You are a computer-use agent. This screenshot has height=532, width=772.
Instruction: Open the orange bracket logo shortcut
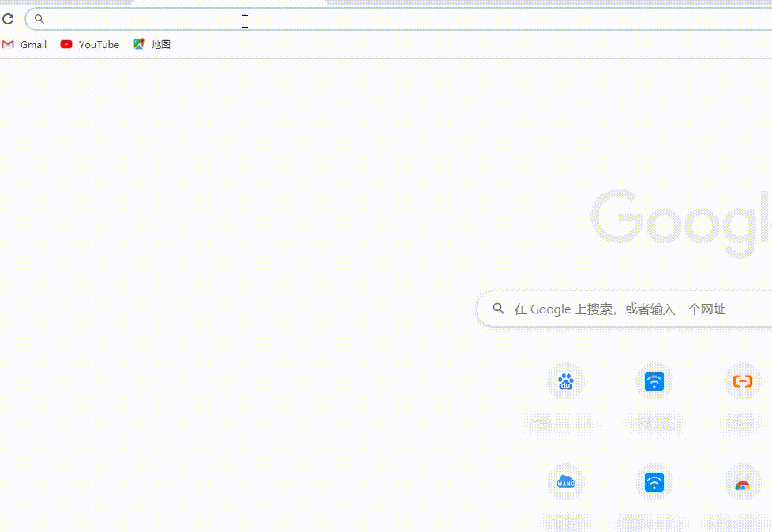coord(742,382)
